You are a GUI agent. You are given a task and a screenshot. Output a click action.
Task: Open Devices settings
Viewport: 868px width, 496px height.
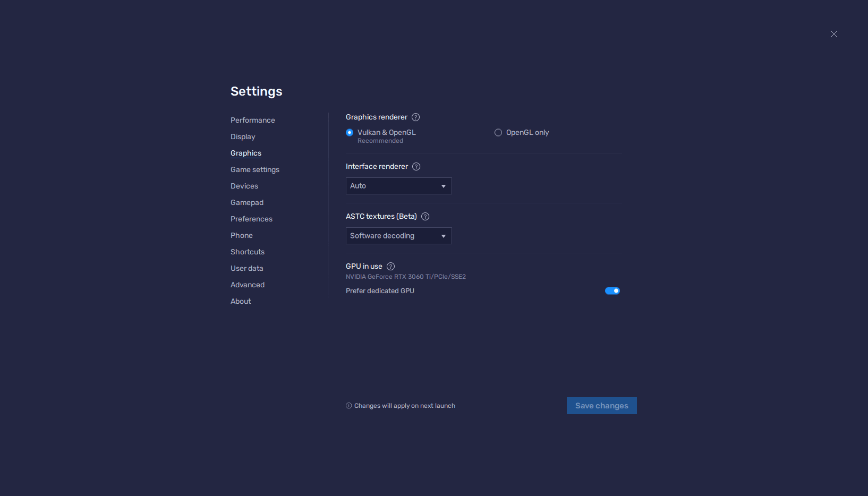pos(244,186)
